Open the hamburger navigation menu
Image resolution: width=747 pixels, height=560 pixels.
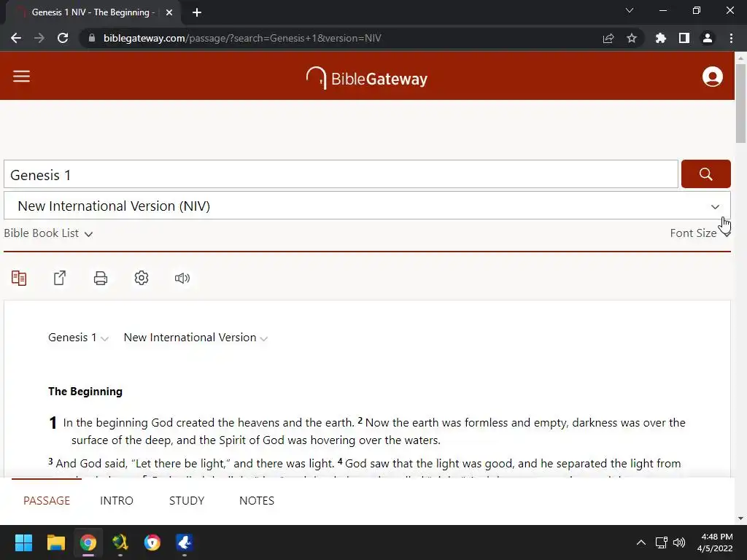(x=21, y=76)
